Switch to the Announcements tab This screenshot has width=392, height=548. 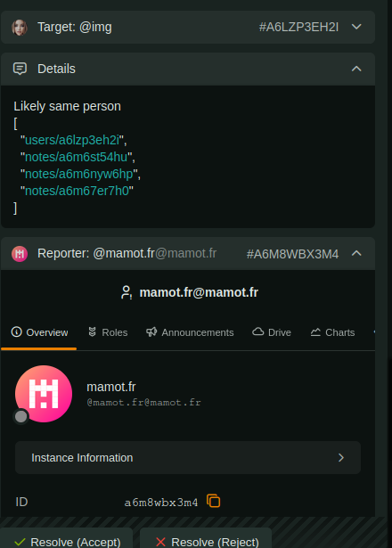tap(190, 332)
